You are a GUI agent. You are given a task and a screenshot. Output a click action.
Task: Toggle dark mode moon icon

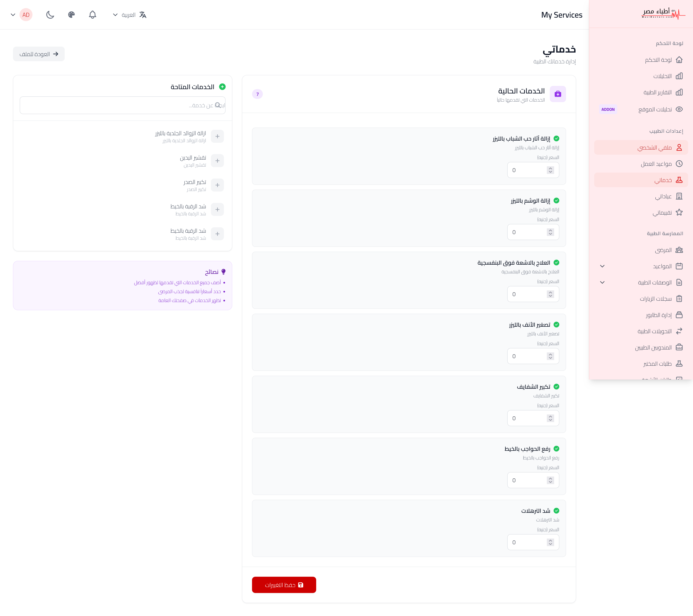point(50,15)
